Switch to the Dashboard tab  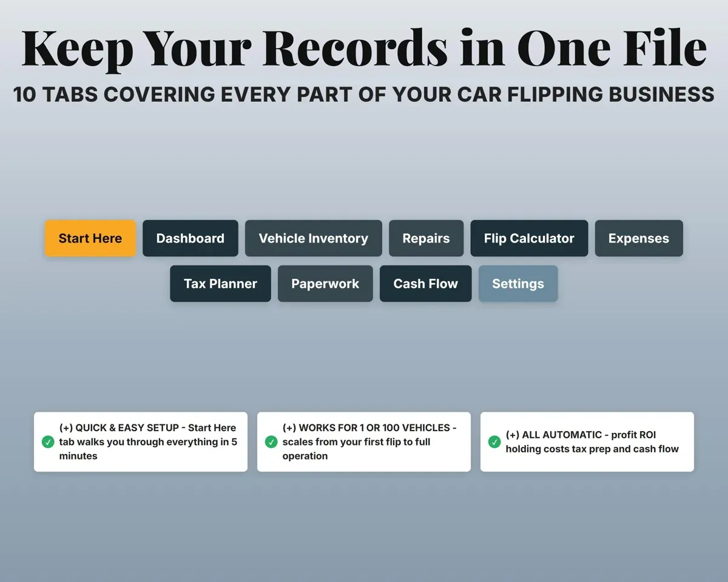coord(190,238)
